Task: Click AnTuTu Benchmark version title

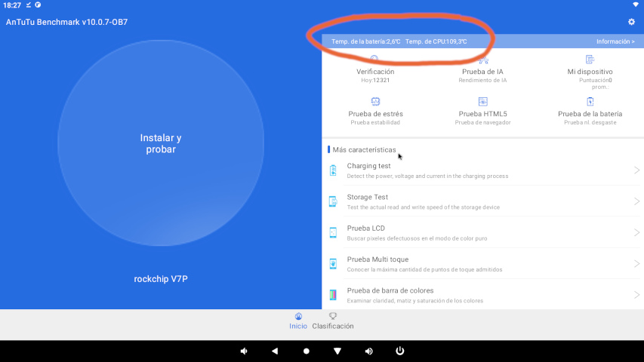Action: point(66,22)
